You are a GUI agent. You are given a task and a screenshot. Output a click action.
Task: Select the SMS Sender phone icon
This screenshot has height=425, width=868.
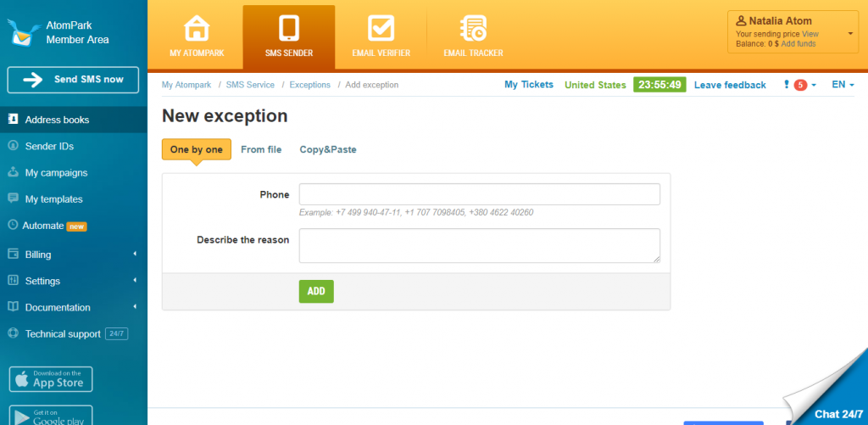coord(289,28)
